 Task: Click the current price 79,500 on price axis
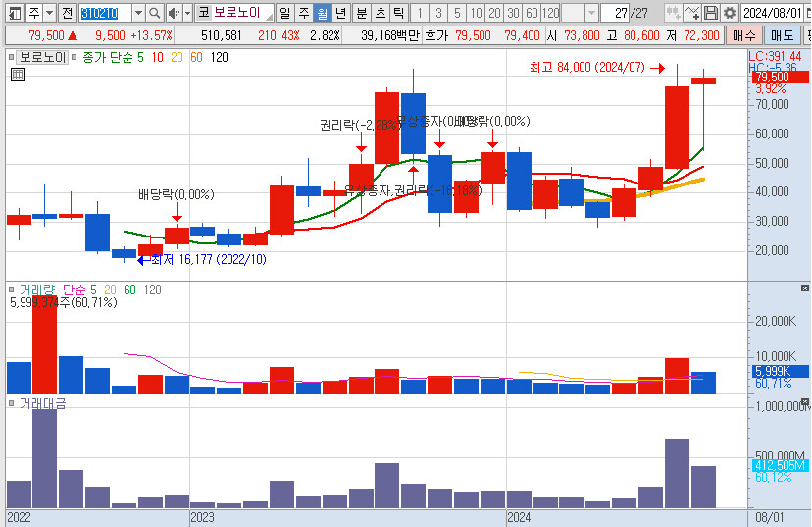pyautogui.click(x=779, y=78)
